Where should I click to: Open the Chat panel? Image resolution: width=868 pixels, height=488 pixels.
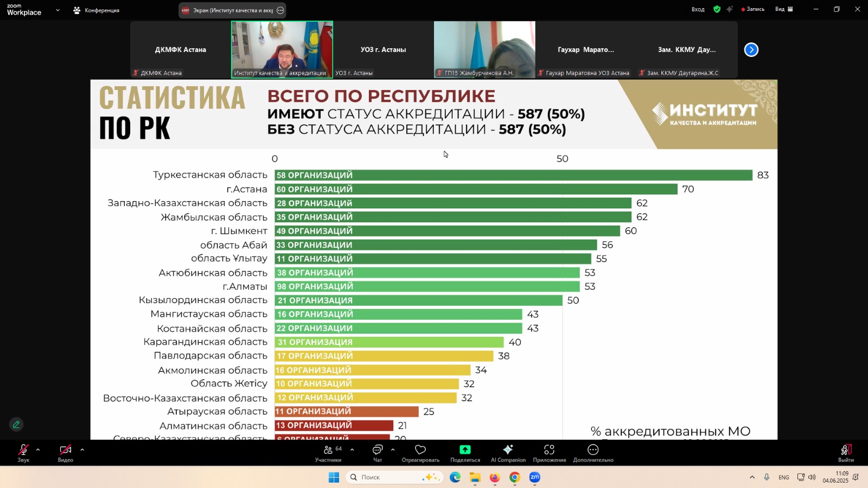point(377,453)
